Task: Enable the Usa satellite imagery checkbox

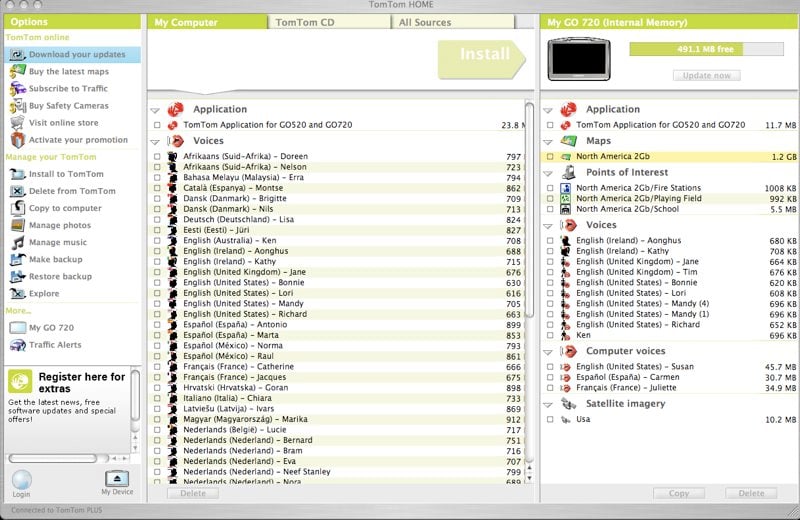Action: point(550,420)
